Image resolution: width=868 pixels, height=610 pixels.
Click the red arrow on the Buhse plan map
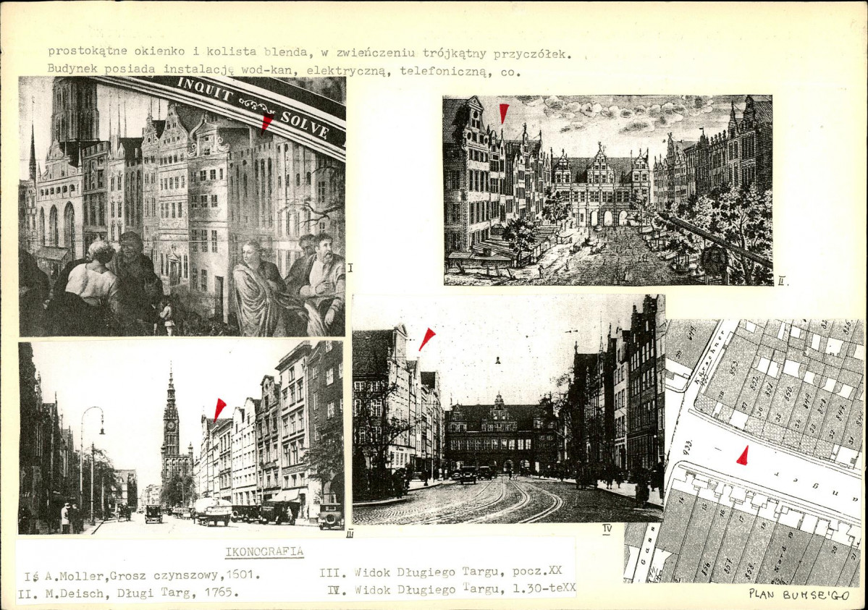pyautogui.click(x=743, y=455)
